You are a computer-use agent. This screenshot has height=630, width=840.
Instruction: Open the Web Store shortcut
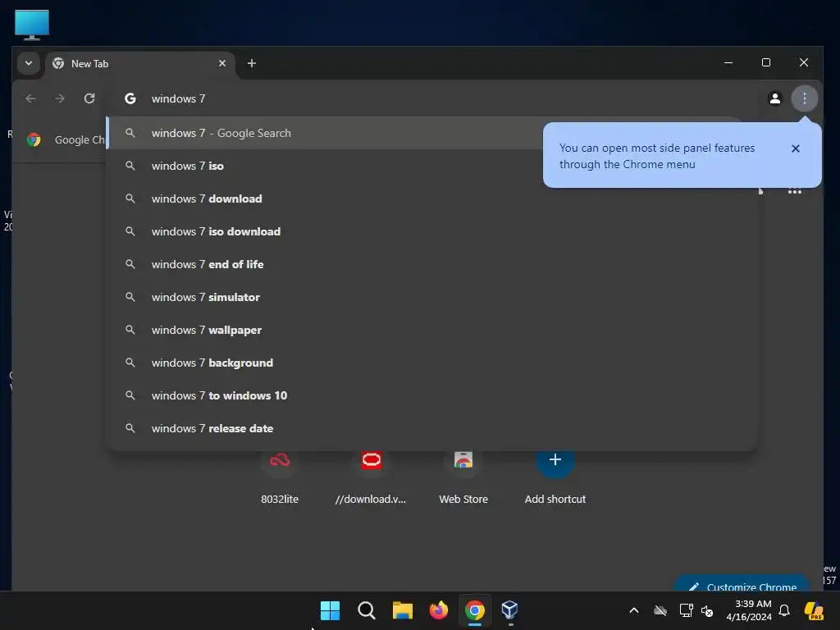coord(463,477)
